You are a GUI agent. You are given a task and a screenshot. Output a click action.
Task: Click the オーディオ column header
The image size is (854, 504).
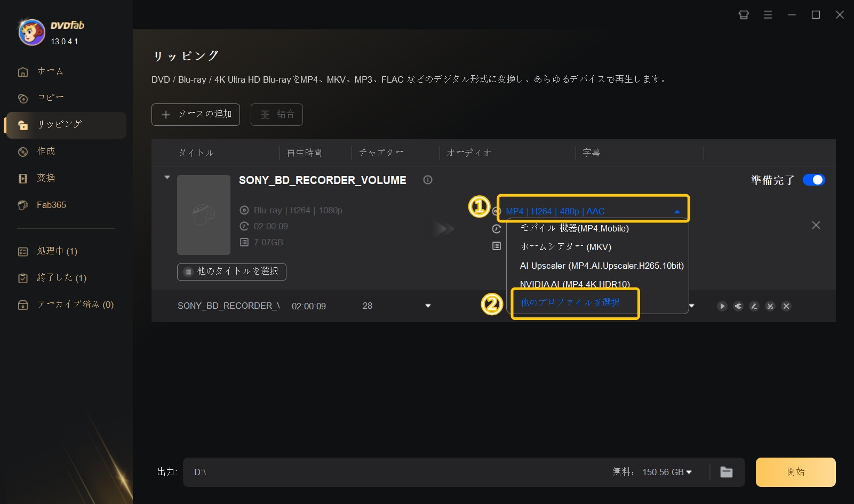[469, 153]
